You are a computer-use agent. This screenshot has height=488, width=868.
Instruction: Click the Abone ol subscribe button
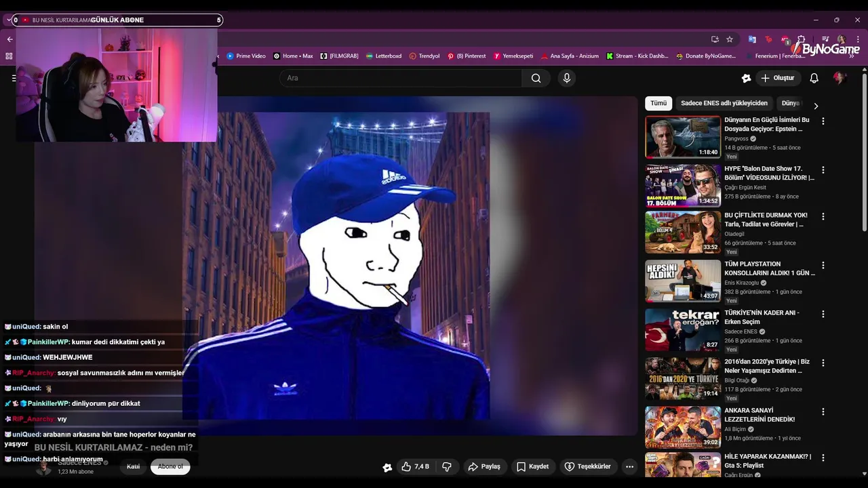[x=170, y=466]
